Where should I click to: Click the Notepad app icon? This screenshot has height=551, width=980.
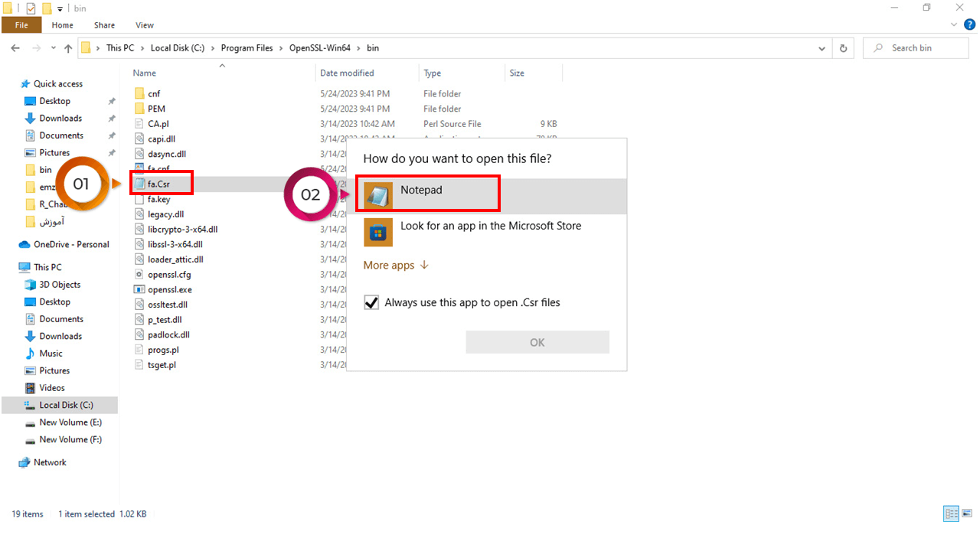point(378,195)
